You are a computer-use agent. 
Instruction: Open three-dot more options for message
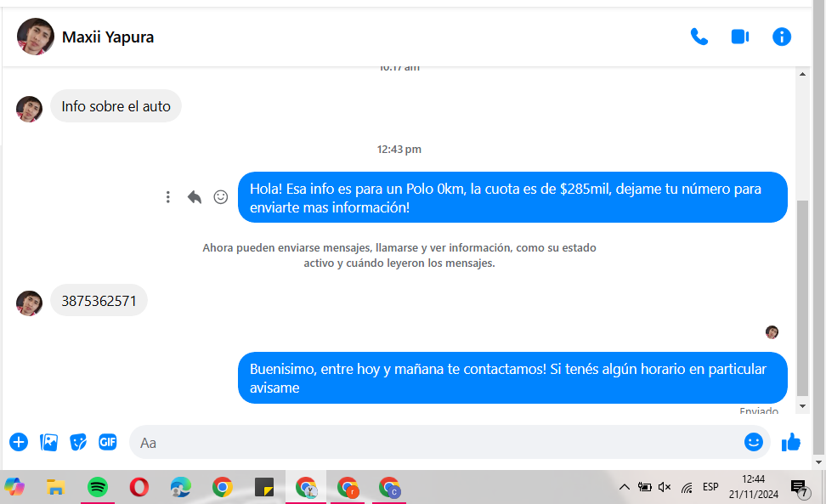(x=168, y=197)
